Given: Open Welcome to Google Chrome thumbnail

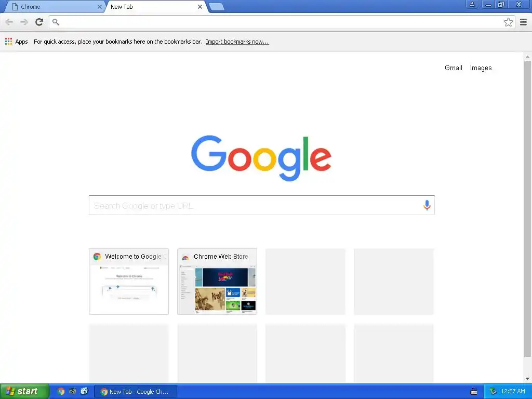Looking at the screenshot, I should 129,282.
